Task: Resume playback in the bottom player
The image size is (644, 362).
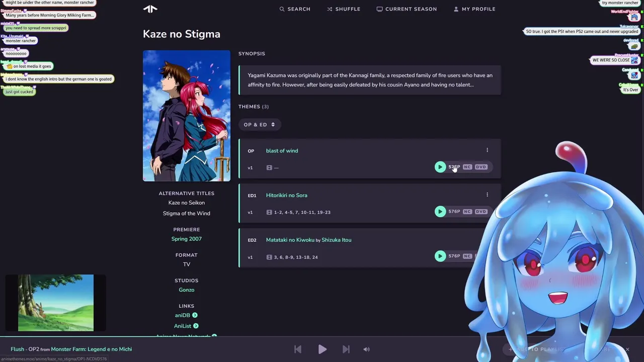Action: coord(322,349)
